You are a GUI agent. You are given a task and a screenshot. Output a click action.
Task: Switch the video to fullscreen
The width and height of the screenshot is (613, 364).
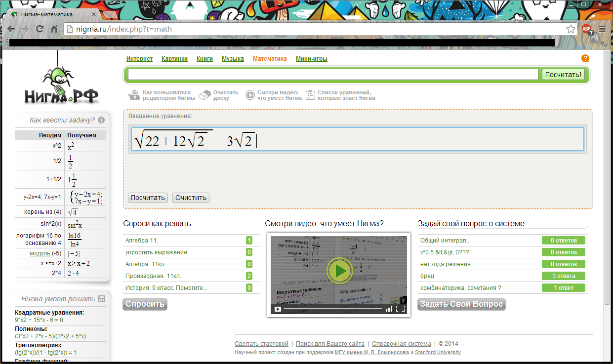click(401, 309)
